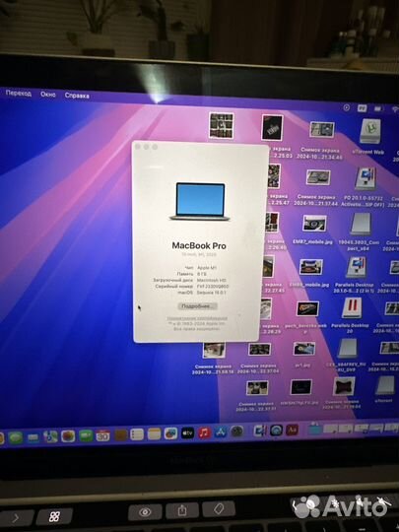Open the blue Downloads folder in Dock
Viewport: 399px width, 532px height.
point(315,429)
